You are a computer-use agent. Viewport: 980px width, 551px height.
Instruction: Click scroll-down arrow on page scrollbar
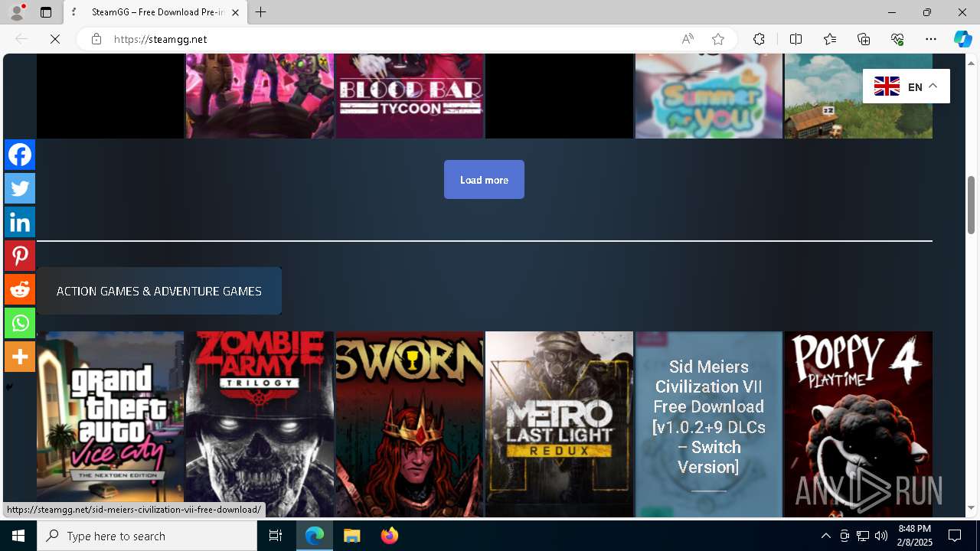tap(972, 508)
